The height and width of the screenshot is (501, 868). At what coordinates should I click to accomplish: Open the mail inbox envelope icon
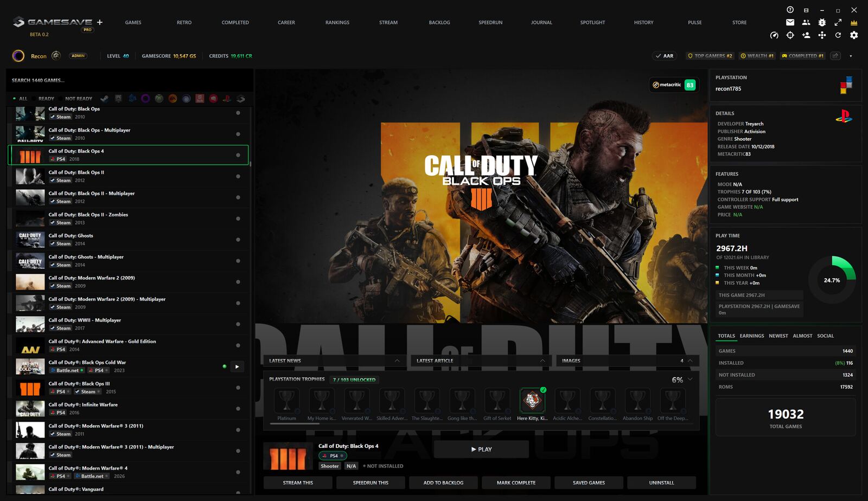click(x=790, y=22)
